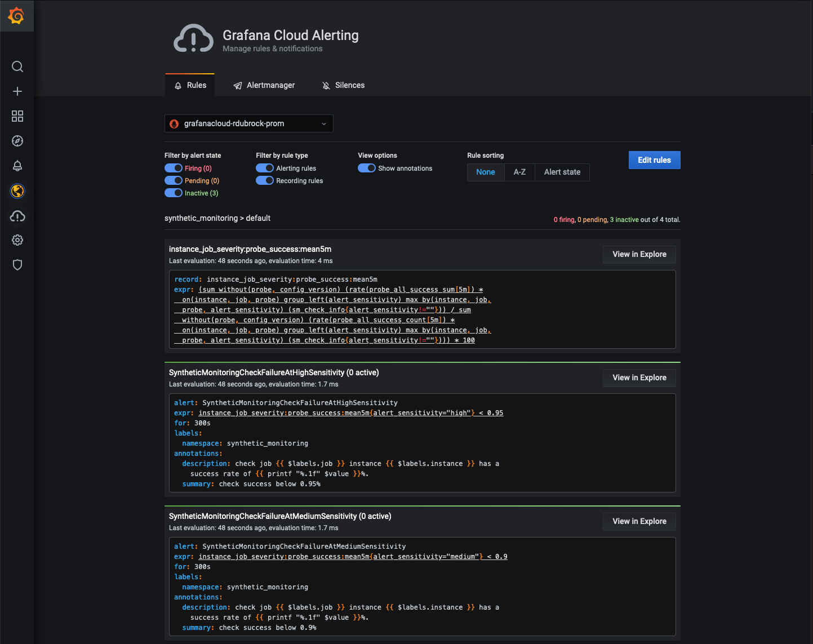Click SyntheticMonitoringCheckFailureAtHighSensitivity (0 active) title
813x644 pixels.
coord(274,372)
